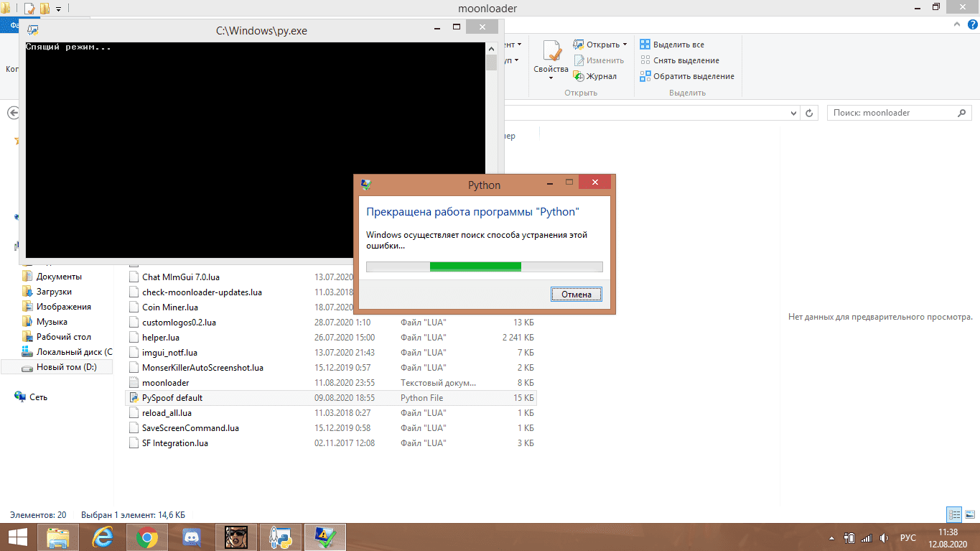The height and width of the screenshot is (551, 980).
Task: Click the console scrollbar up arrow
Action: coord(491,47)
